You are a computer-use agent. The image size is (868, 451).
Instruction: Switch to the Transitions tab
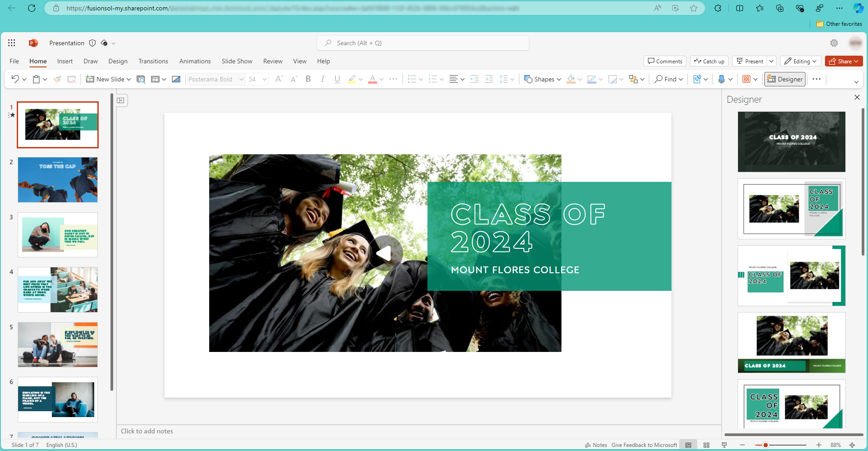pyautogui.click(x=153, y=61)
